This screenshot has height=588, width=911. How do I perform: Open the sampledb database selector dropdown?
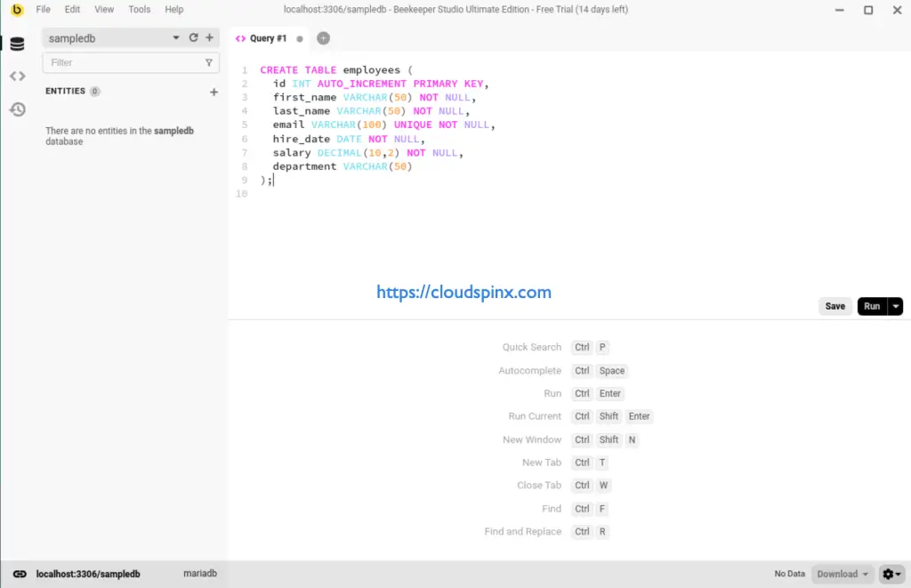[176, 37]
